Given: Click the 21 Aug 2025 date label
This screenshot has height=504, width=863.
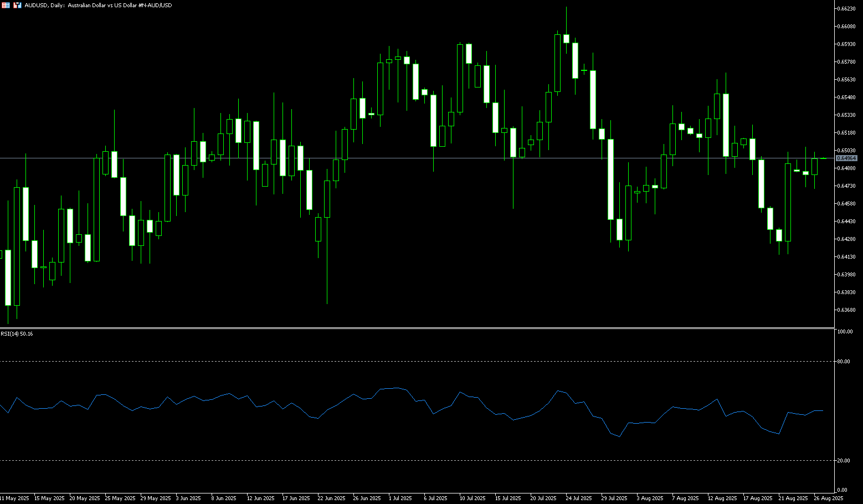Looking at the screenshot, I should coord(793,498).
